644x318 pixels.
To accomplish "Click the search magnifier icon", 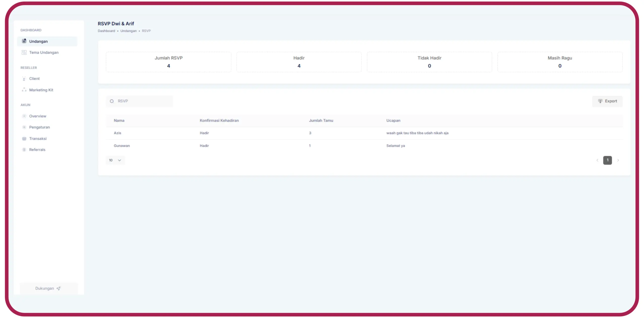I will pyautogui.click(x=112, y=101).
